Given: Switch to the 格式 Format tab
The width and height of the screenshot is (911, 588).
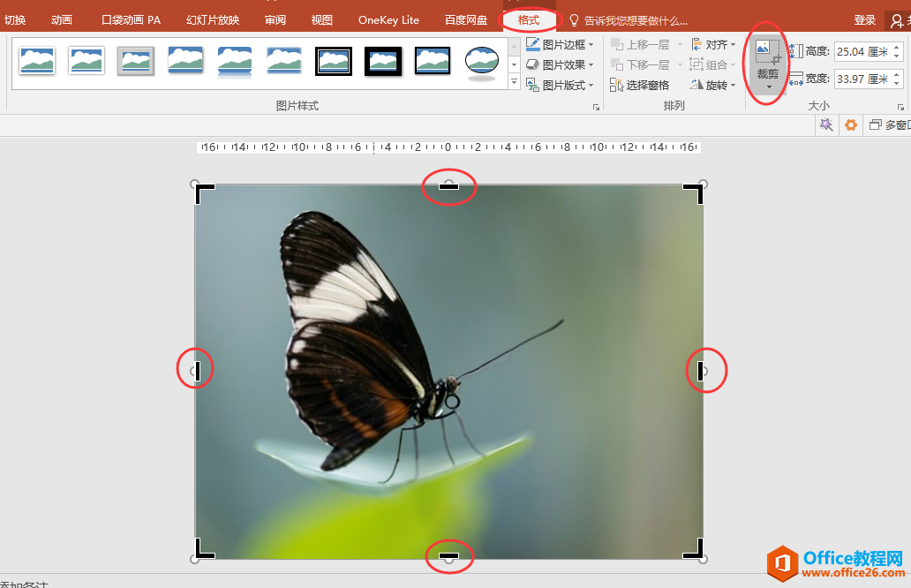Looking at the screenshot, I should click(529, 19).
